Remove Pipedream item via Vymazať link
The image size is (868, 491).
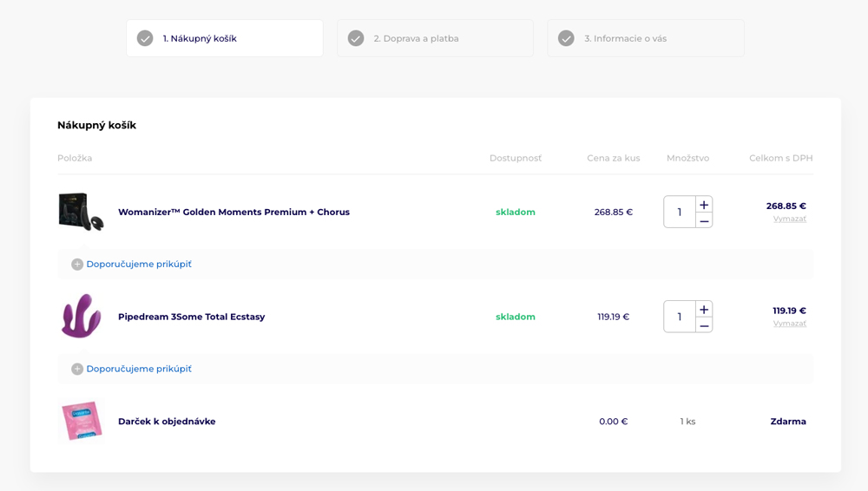coord(790,324)
